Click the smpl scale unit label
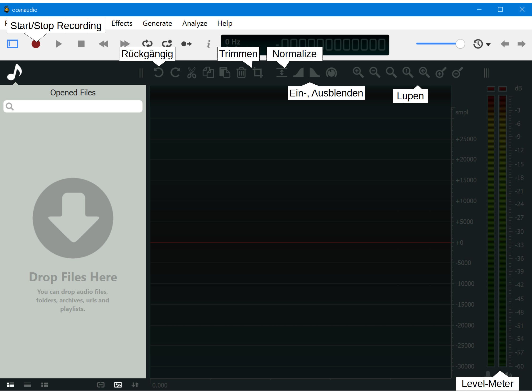 pos(462,112)
